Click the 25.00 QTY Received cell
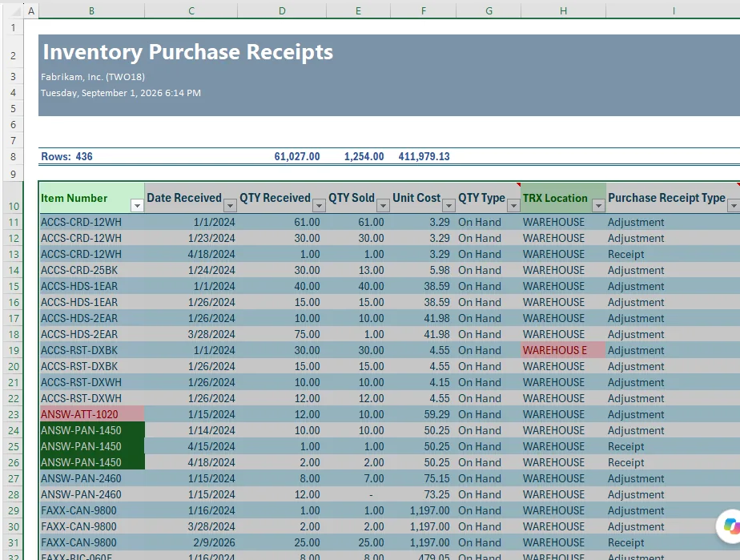The image size is (740, 560). pos(282,542)
